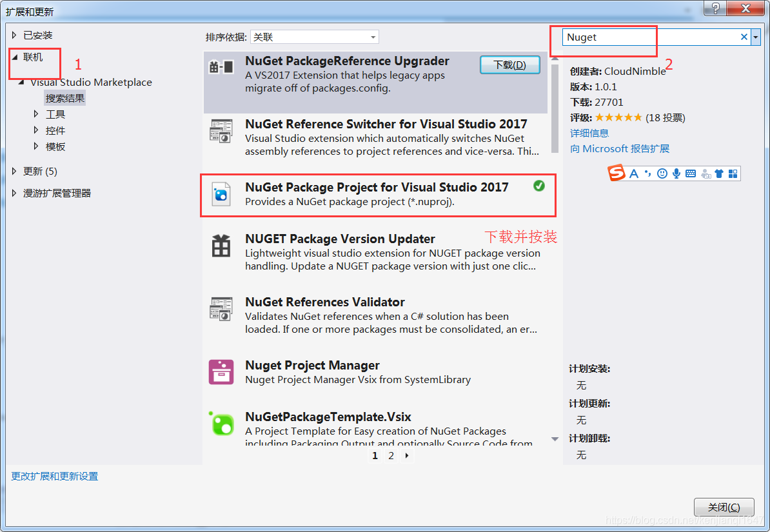Select NuGet Reference Switcher for Visual Studio 2017
770x532 pixels.
377,137
